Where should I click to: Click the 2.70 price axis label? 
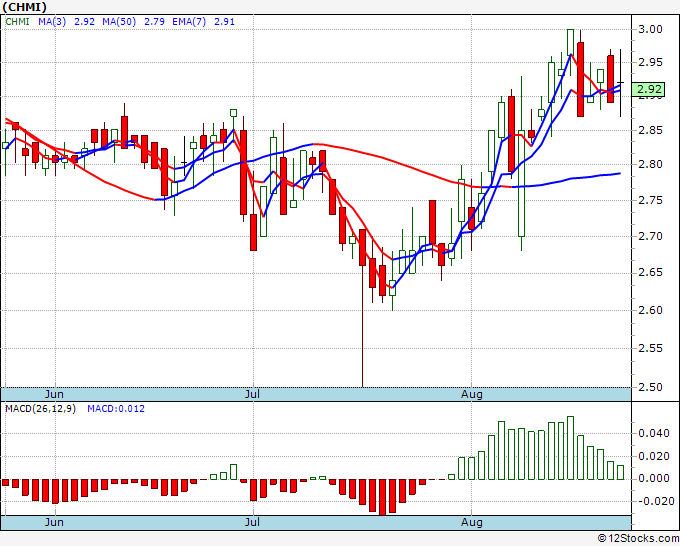click(x=651, y=236)
